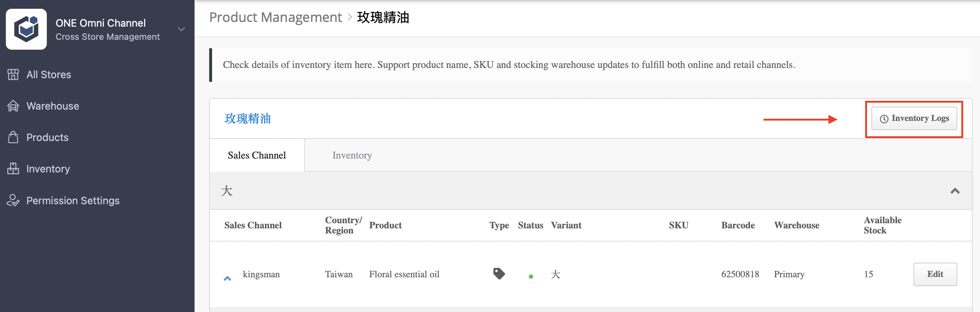
Task: Click Edit for the kingsman row
Action: pyautogui.click(x=935, y=274)
